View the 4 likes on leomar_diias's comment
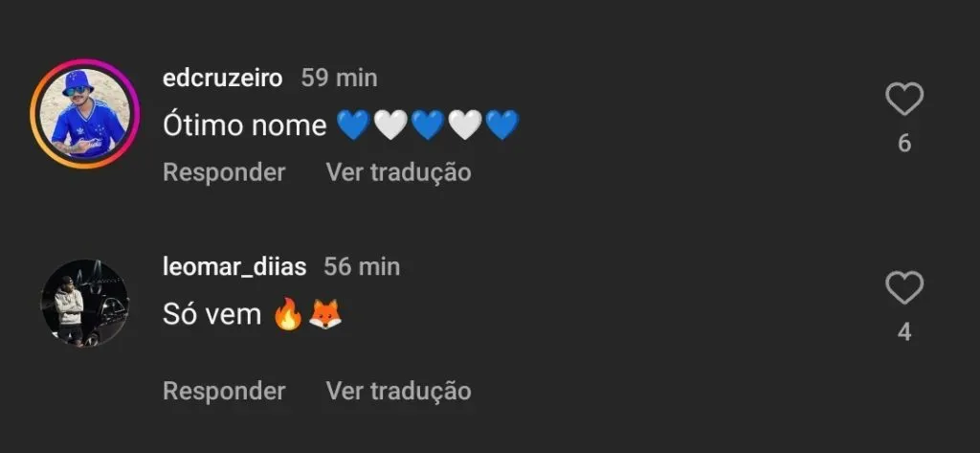 tap(904, 332)
